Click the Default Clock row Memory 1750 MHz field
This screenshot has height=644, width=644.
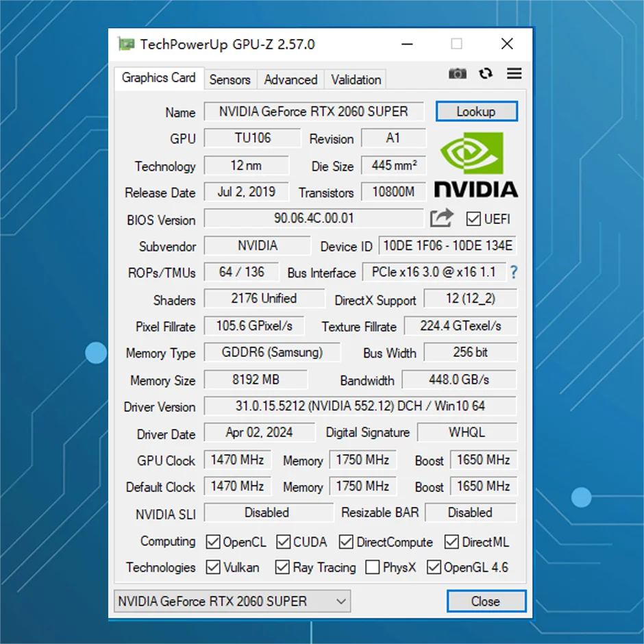click(x=362, y=486)
